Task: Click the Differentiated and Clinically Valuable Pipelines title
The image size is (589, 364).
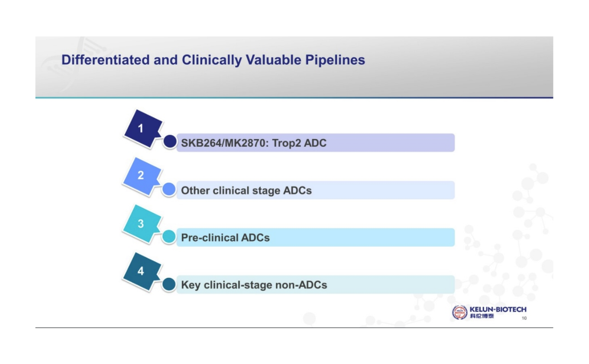Action: pos(213,60)
